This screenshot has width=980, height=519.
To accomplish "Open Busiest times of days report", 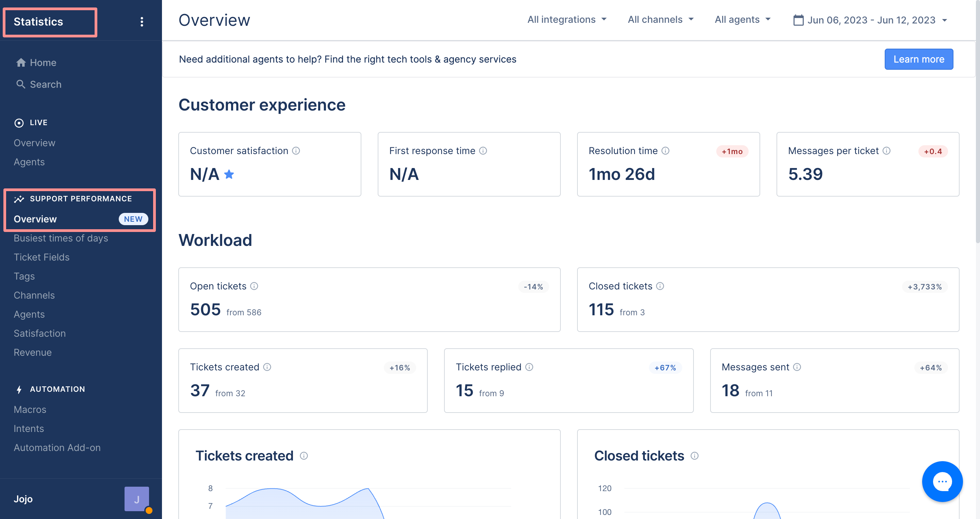I will pyautogui.click(x=61, y=238).
